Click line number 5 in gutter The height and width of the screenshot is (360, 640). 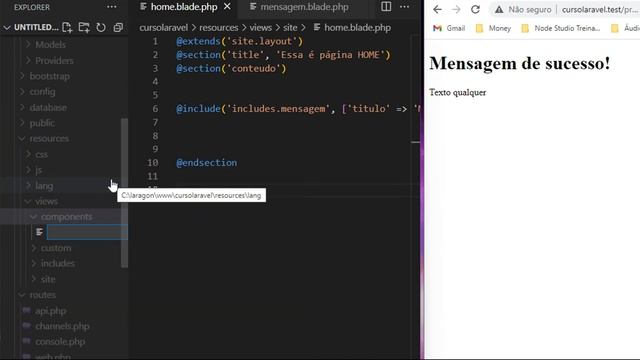click(155, 95)
